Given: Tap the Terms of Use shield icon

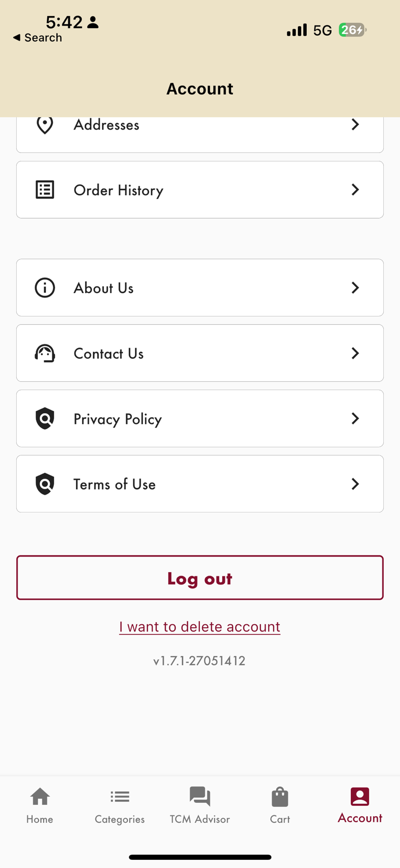Looking at the screenshot, I should (45, 484).
